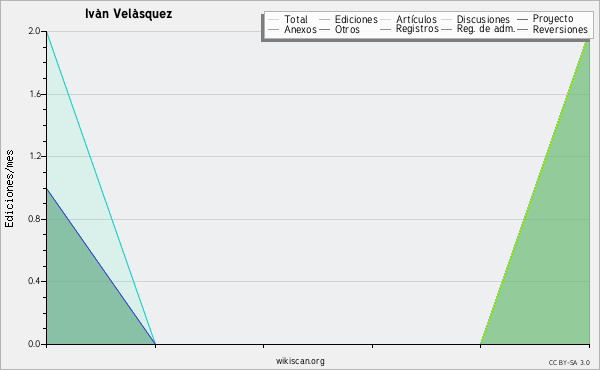Click the blue Registros color line in legend
The height and width of the screenshot is (370, 600).
[385, 30]
